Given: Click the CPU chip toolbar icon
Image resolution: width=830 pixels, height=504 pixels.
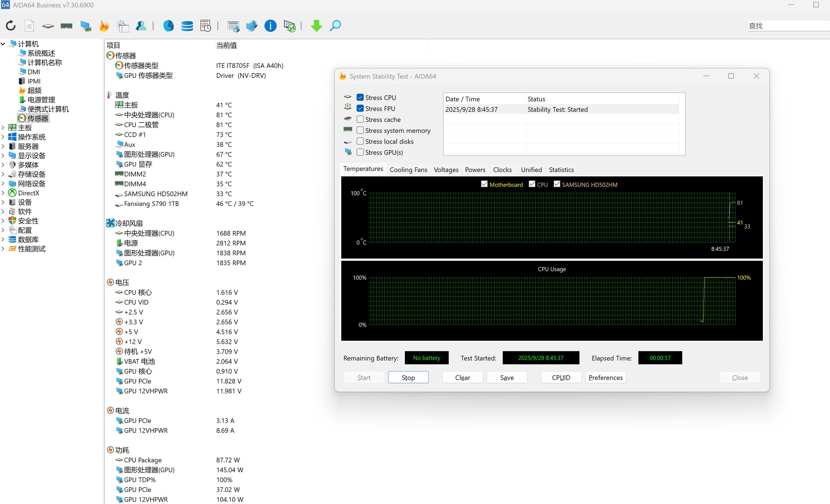Looking at the screenshot, I should click(x=48, y=25).
